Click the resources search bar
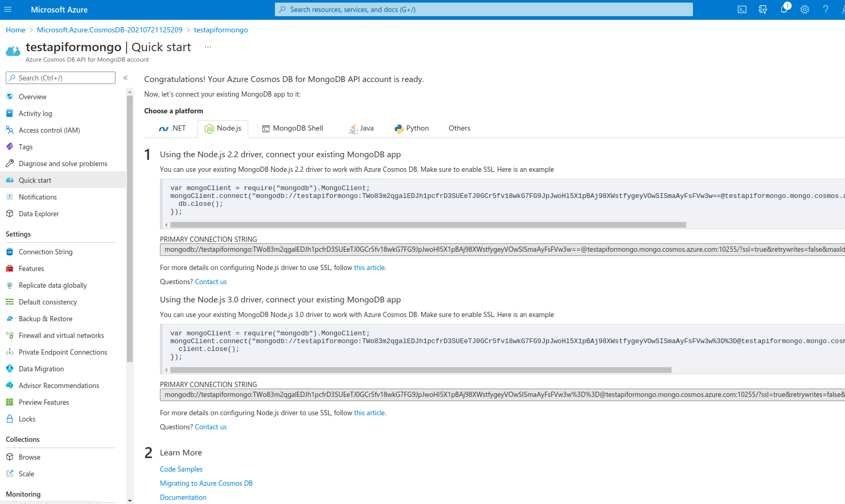This screenshot has width=845, height=504. tap(483, 9)
